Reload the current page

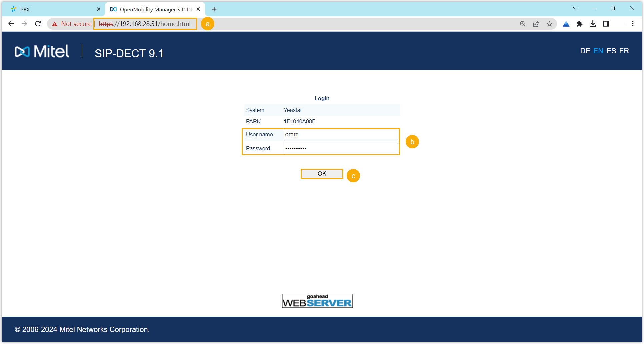click(x=38, y=24)
